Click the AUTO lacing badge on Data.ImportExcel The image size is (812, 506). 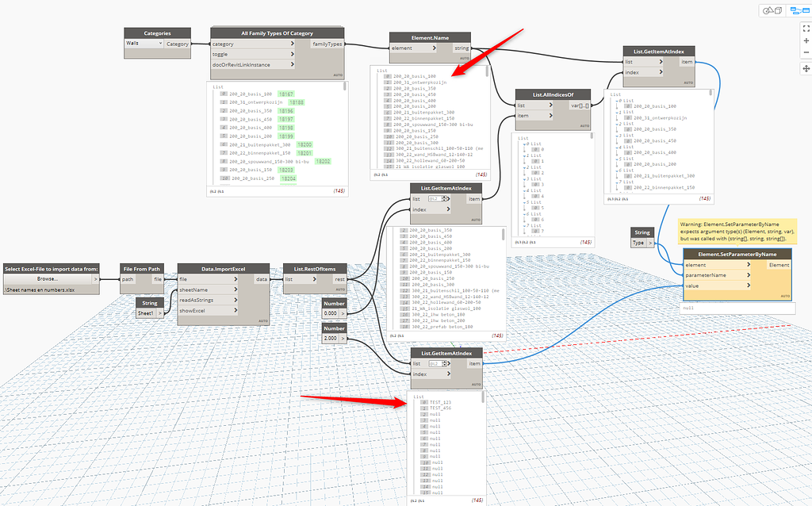pyautogui.click(x=264, y=321)
